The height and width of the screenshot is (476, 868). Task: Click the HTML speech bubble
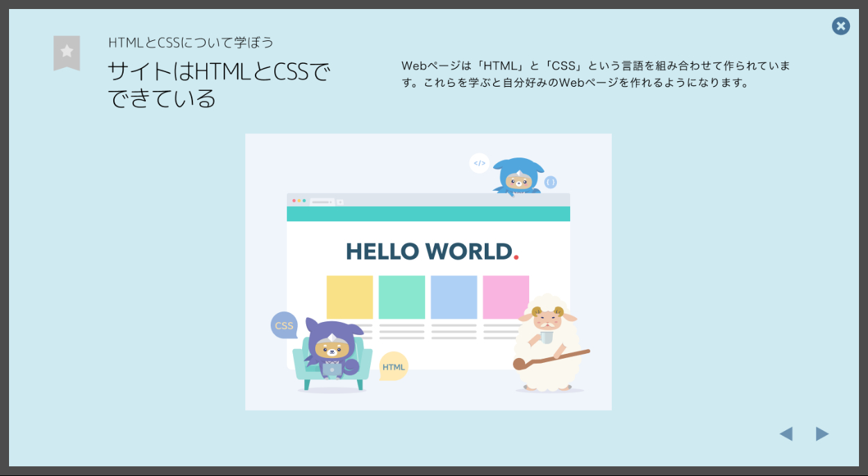pos(393,366)
